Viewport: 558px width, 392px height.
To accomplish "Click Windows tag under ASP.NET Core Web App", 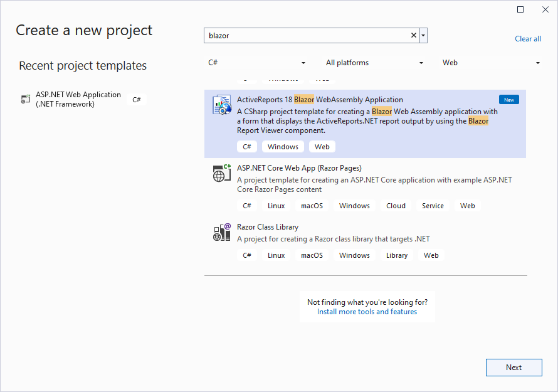I will [x=354, y=206].
